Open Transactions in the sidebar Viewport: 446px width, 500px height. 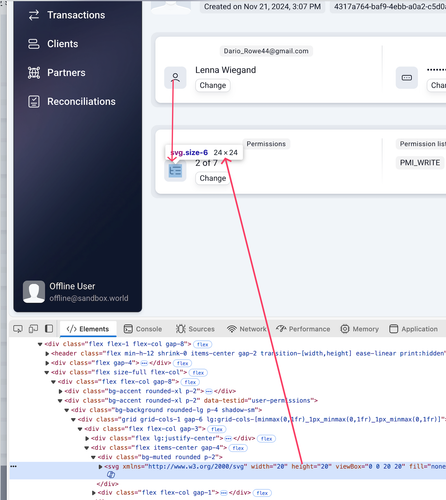pos(66,15)
